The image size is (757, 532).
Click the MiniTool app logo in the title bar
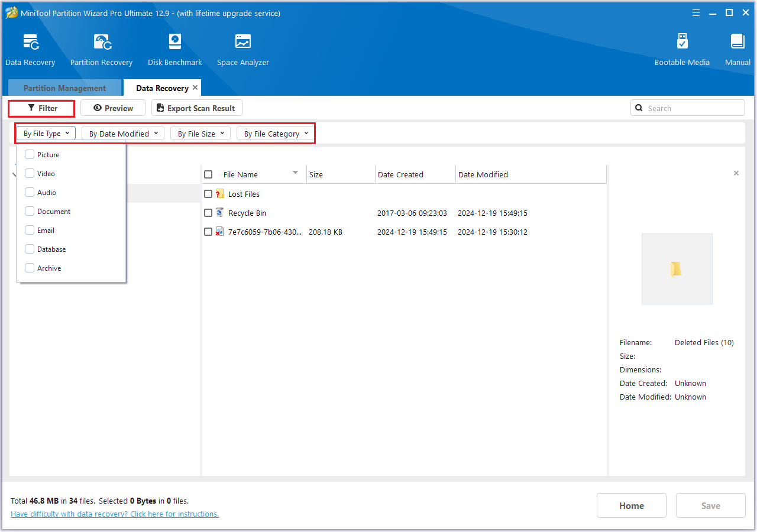click(x=12, y=12)
